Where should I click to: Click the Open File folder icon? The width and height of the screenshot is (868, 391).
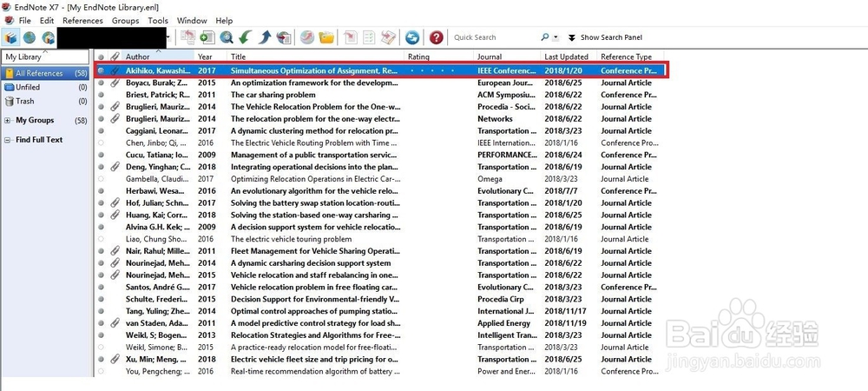point(326,37)
